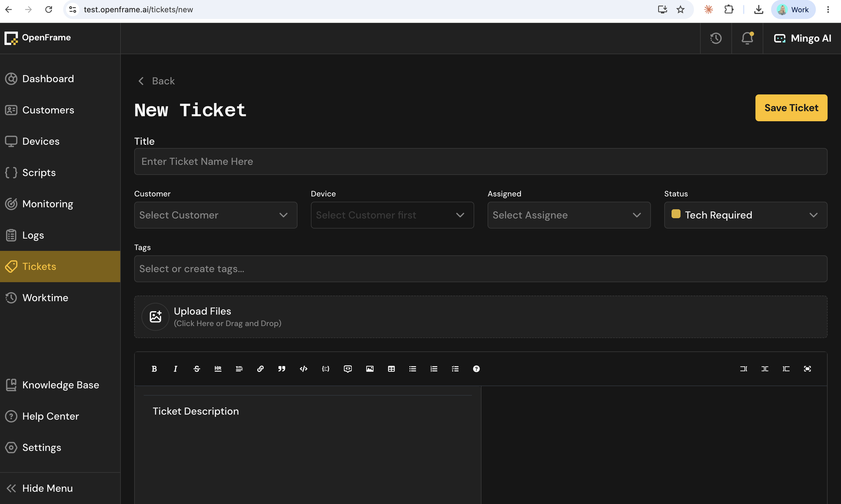Open notifications with the bell icon
The image size is (841, 504).
tap(747, 38)
